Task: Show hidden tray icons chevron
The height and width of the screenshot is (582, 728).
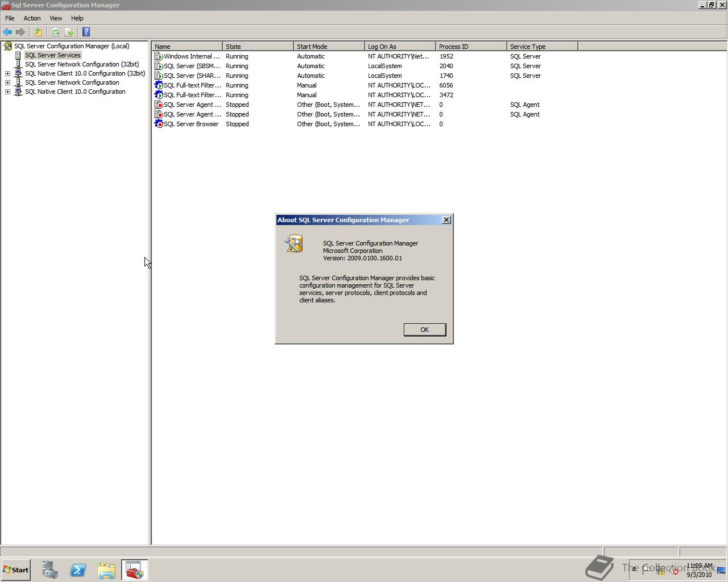Action: (x=634, y=569)
